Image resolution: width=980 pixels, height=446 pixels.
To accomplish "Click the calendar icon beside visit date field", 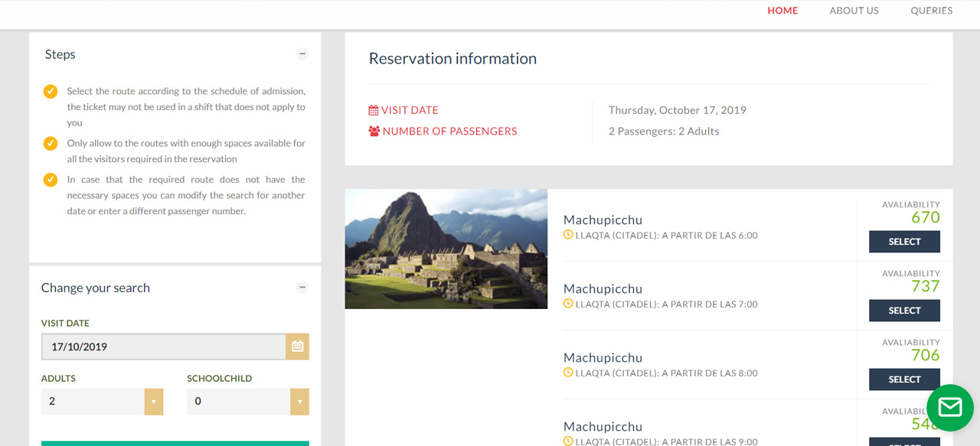I will [x=297, y=347].
